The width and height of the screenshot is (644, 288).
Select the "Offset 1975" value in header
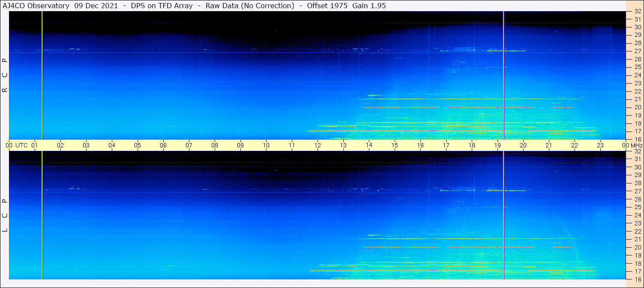[327, 6]
